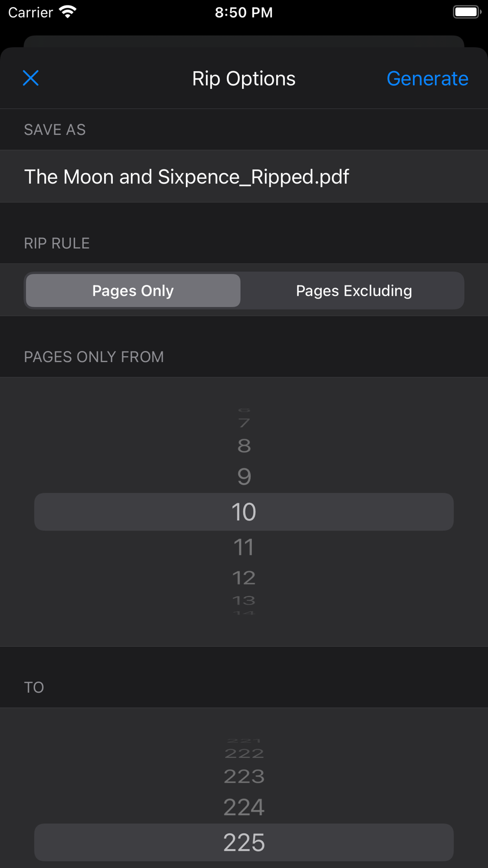Screen dimensions: 488x868
Task: Select the Pages Only rip rule
Action: pyautogui.click(x=133, y=290)
